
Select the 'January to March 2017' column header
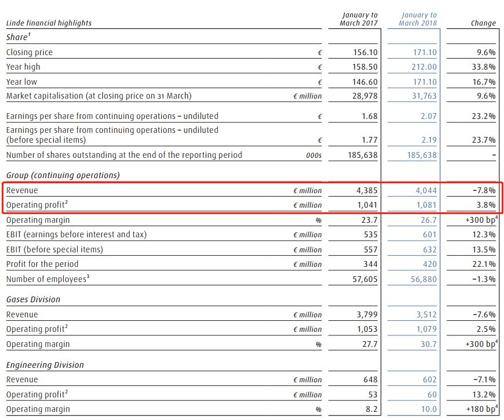click(358, 19)
